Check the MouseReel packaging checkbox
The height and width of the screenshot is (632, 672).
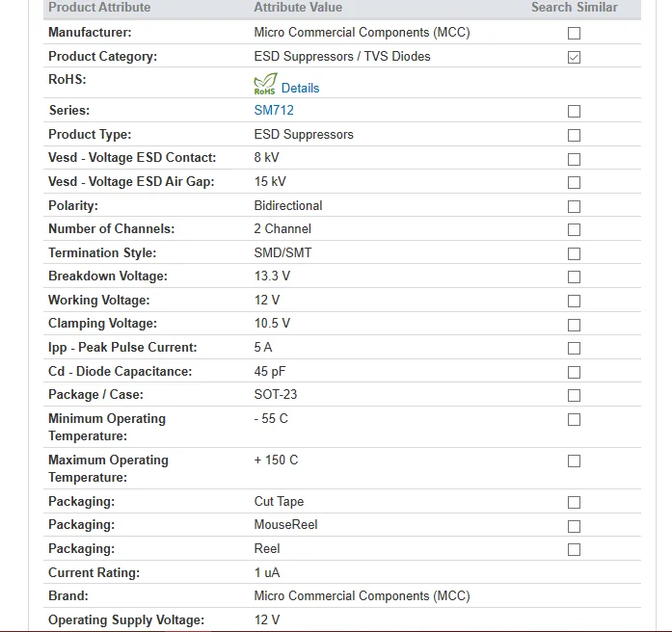(574, 526)
